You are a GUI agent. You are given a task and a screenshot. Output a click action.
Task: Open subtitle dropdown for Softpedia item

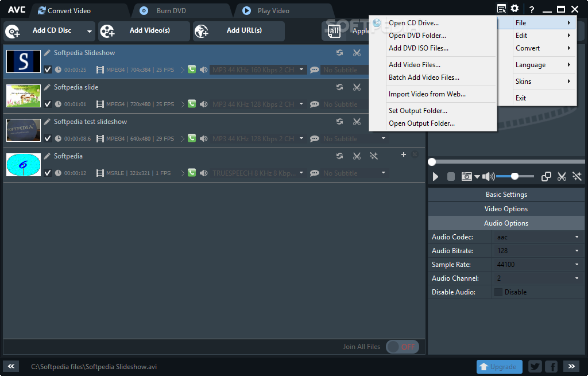(x=383, y=173)
